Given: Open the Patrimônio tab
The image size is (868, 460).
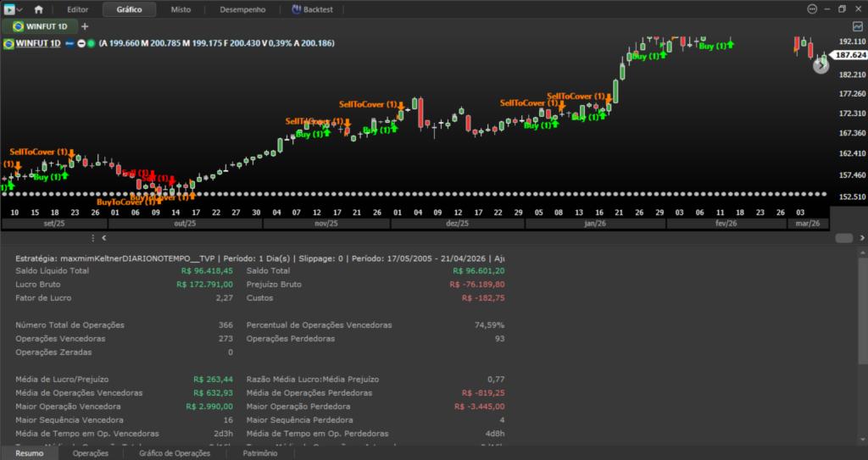Looking at the screenshot, I should click(259, 453).
